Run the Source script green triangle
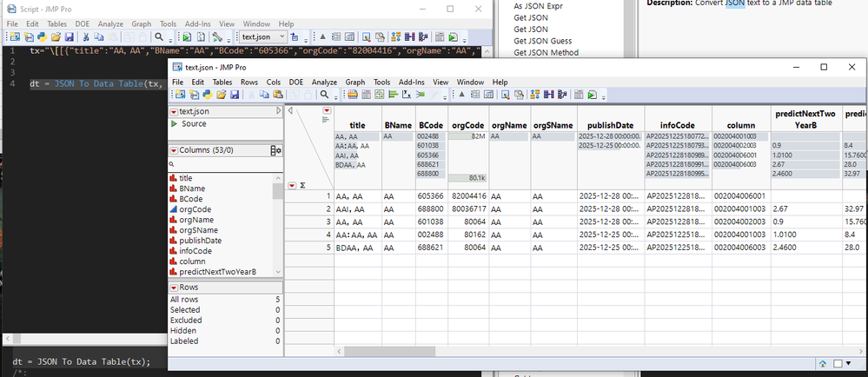Viewport: 868px width, 377px height. pyautogui.click(x=175, y=123)
